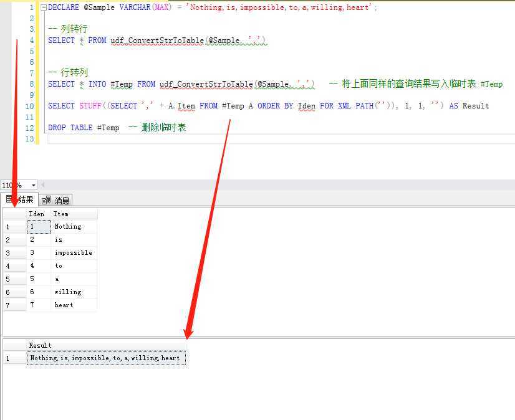Click udf_ConvertStrToTable on line 4
This screenshot has width=515, height=420.
(157, 41)
